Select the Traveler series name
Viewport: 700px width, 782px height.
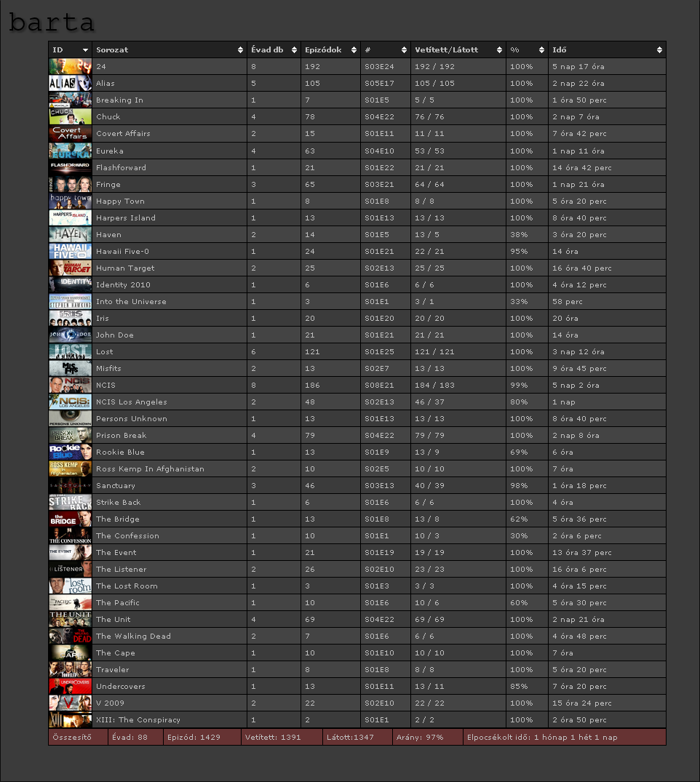pyautogui.click(x=113, y=670)
